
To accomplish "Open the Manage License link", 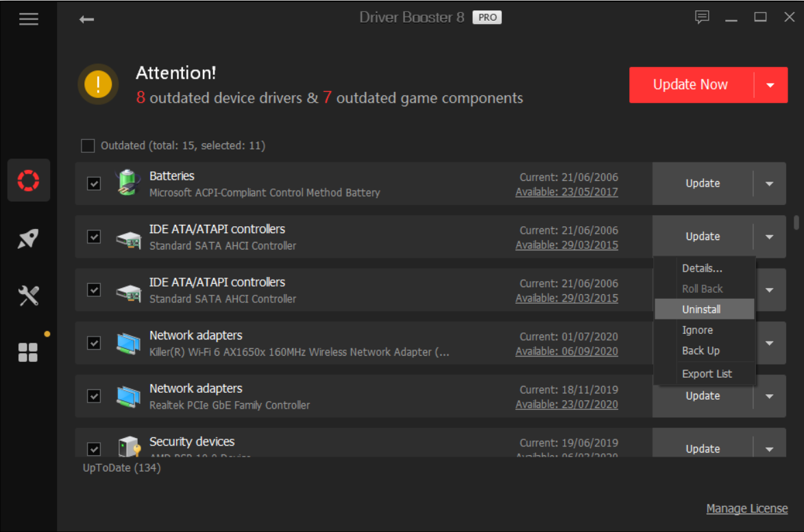I will click(x=746, y=509).
